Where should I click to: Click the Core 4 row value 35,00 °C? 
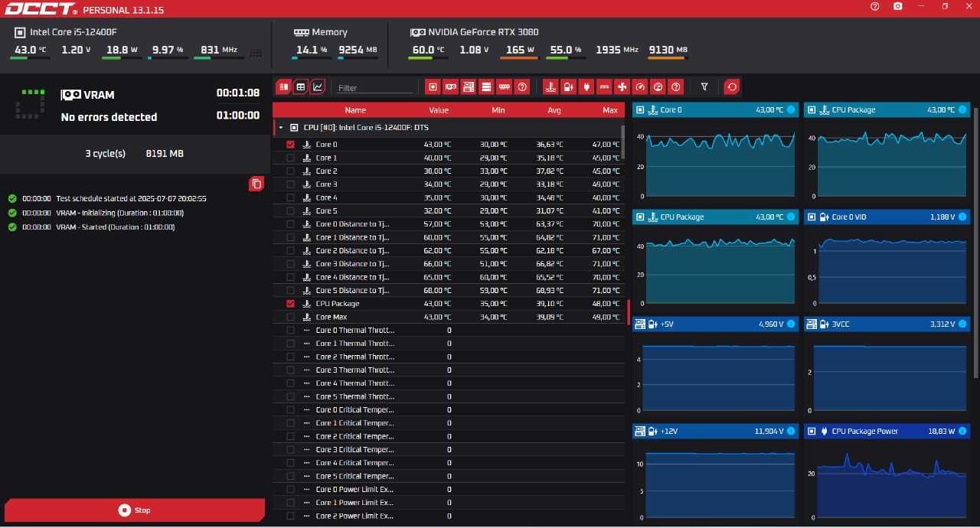coord(437,197)
